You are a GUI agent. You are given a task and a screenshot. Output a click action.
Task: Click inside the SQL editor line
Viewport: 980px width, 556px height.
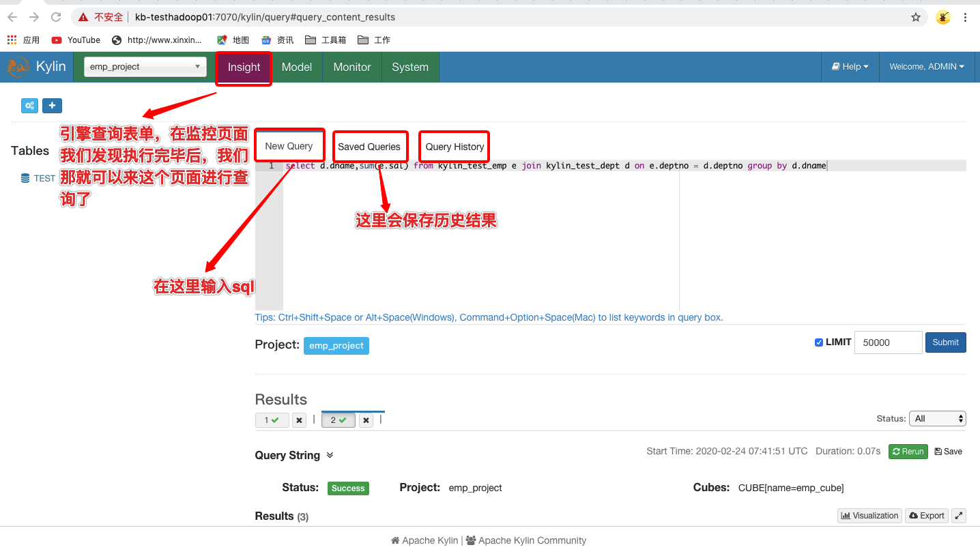click(546, 165)
